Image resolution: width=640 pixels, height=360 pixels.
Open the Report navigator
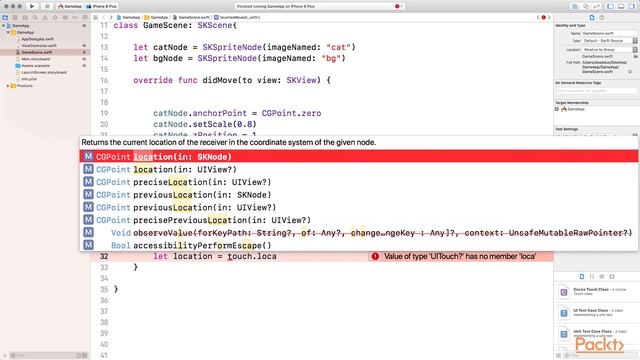85,18
